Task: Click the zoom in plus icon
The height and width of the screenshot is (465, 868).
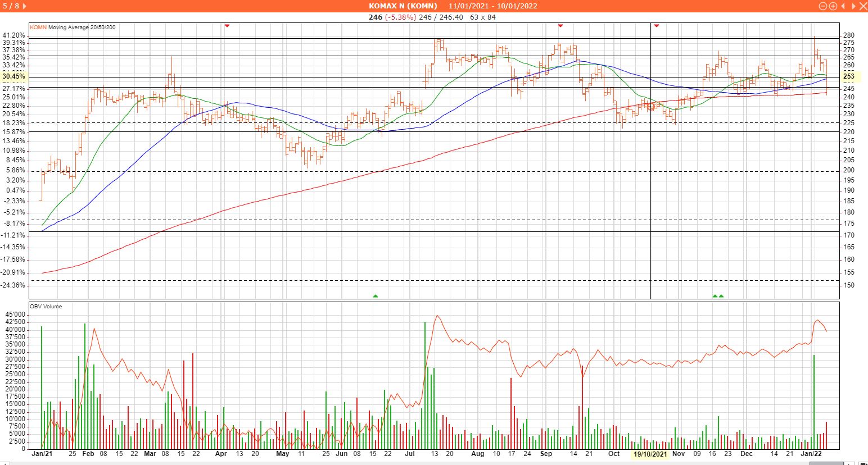Action: click(833, 6)
